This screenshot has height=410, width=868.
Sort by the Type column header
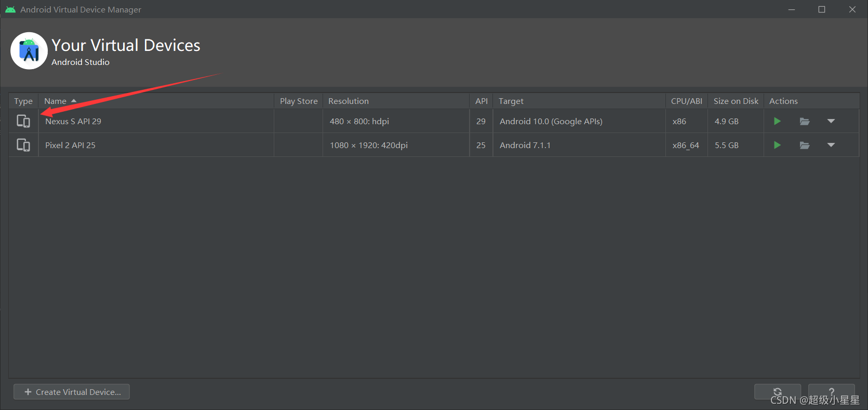[23, 101]
